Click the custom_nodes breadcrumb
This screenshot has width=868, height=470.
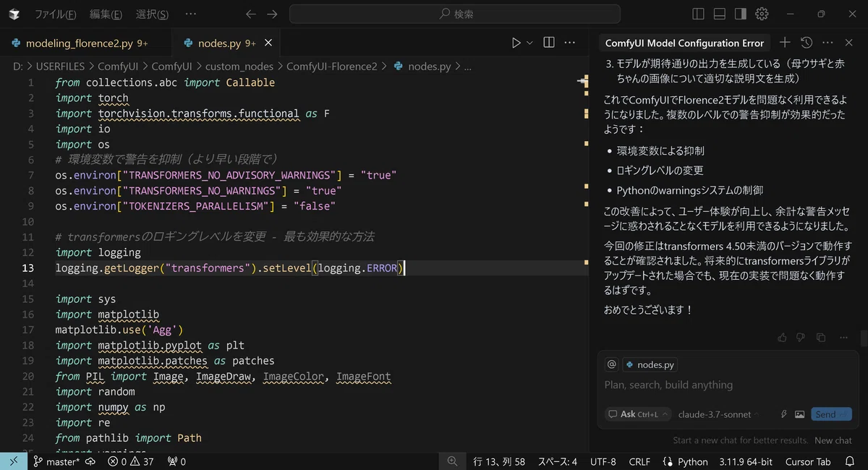[x=239, y=67]
